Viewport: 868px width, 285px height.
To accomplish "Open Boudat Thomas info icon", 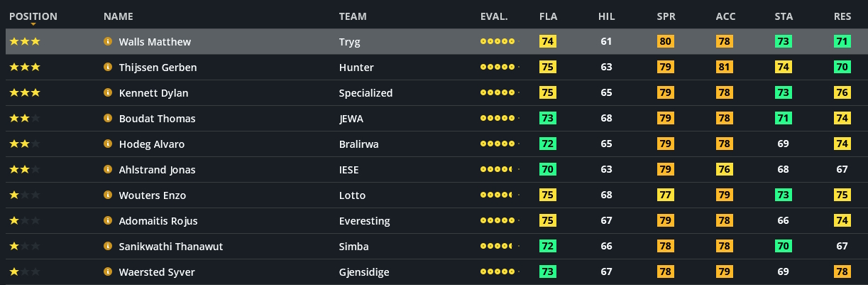I will [x=108, y=119].
